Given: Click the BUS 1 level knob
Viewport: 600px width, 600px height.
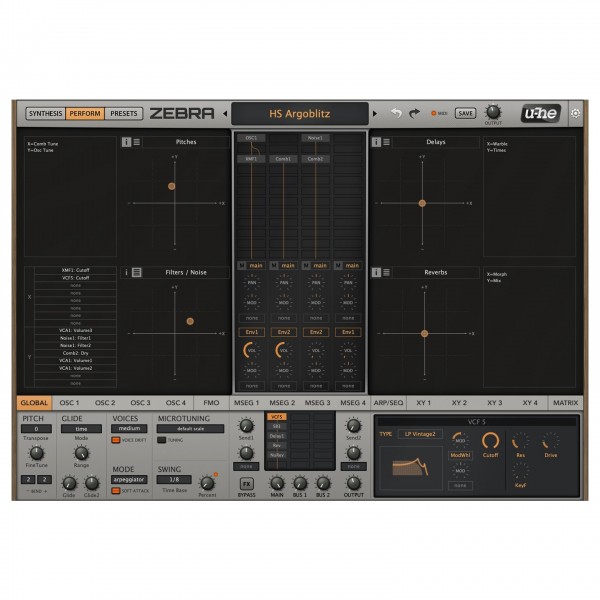Looking at the screenshot, I should click(x=300, y=484).
